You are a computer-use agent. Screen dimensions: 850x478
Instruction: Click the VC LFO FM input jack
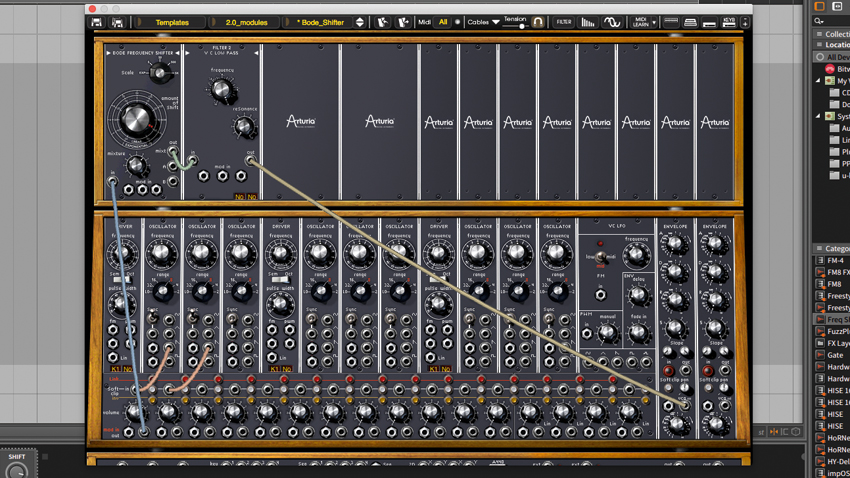tap(600, 295)
